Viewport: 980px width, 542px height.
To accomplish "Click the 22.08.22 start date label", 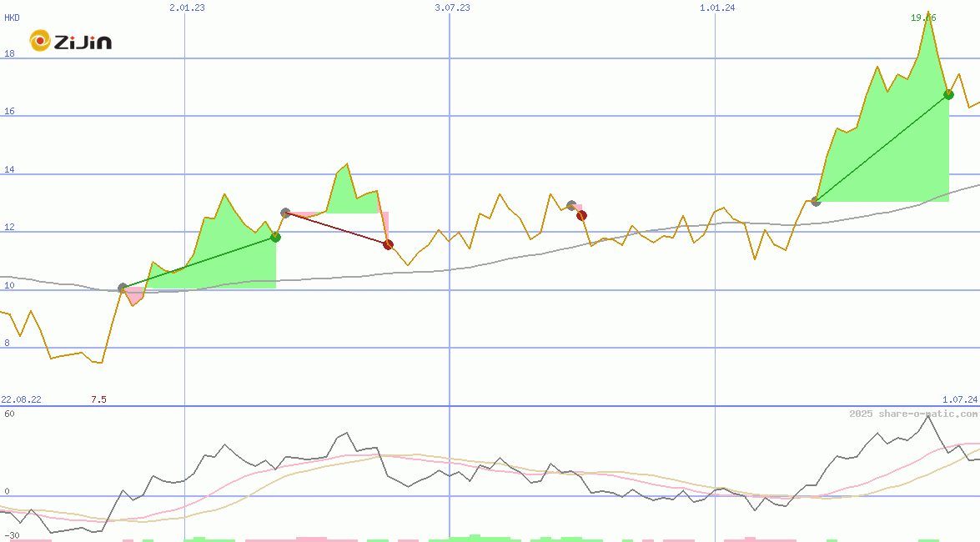I will pyautogui.click(x=21, y=399).
